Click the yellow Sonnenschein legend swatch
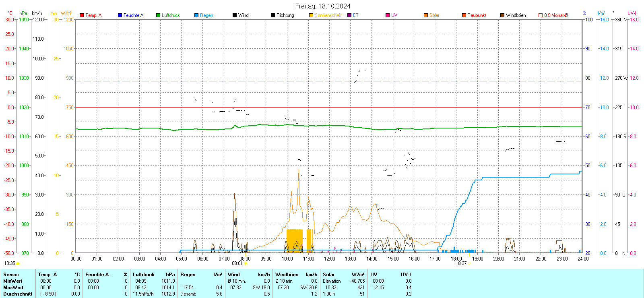Image resolution: width=644 pixels, height=298 pixels. coord(311,15)
